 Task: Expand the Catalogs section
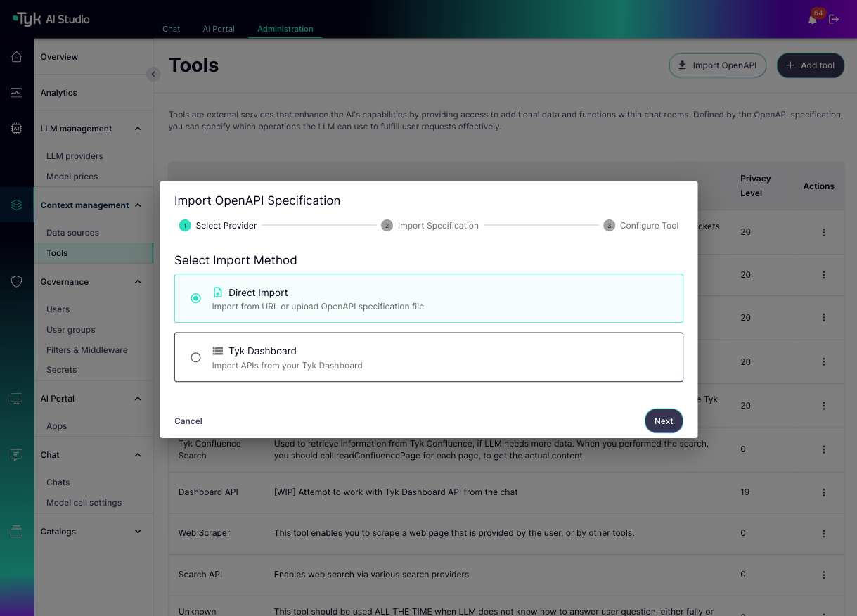coord(138,531)
